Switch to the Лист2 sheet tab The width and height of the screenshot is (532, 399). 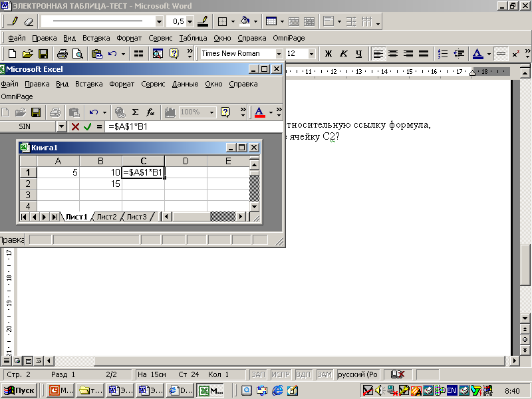coord(106,217)
